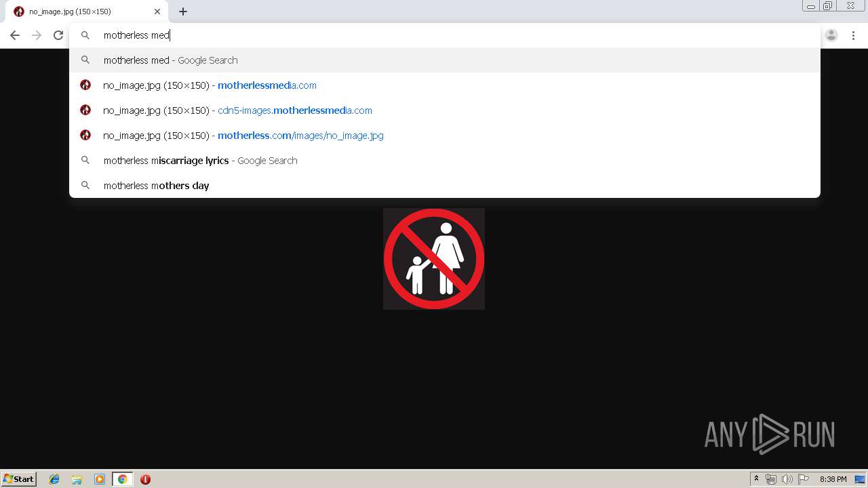The image size is (868, 488).
Task: Pick the cdn5-images.motherlessmedia.com suggestion
Action: [x=445, y=110]
